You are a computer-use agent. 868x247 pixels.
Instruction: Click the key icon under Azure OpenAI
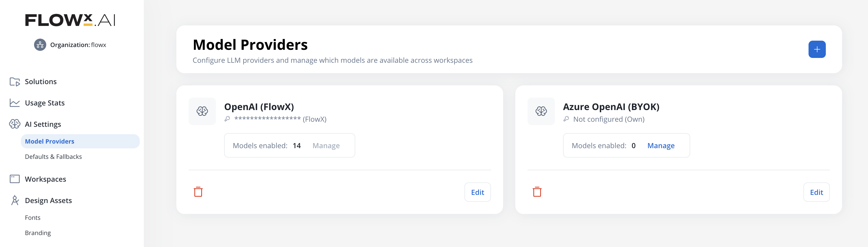point(566,119)
